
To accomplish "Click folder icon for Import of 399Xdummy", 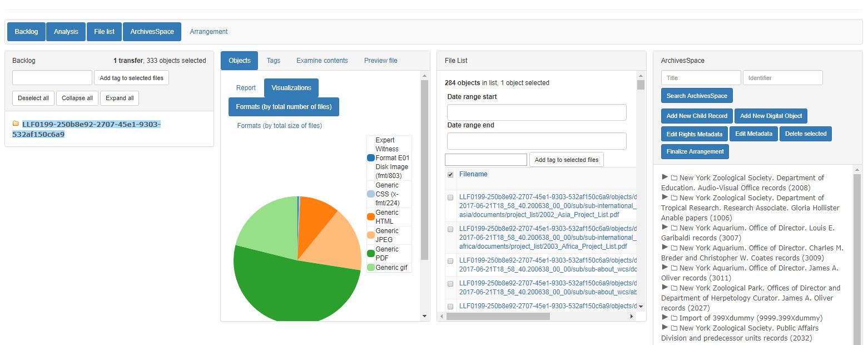I will (674, 318).
